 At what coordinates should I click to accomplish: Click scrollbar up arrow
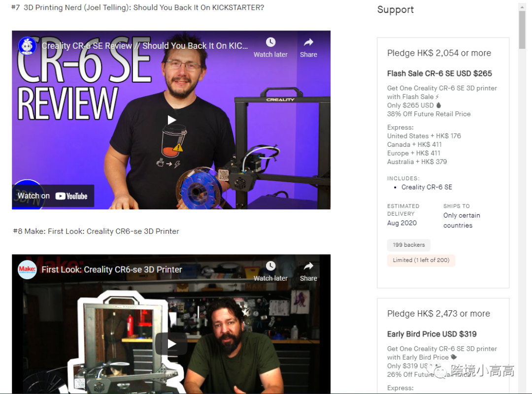(522, 6)
